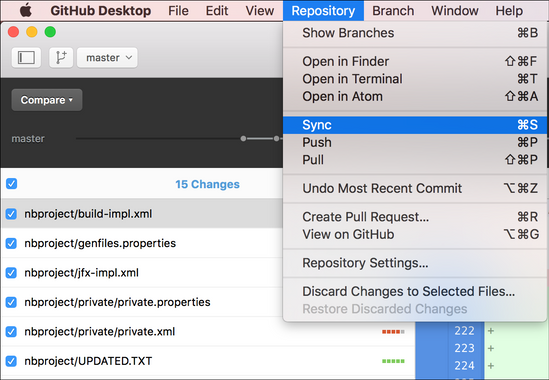The image size is (549, 380).
Task: Uncheck nbproject/build-impl.xml checkbox
Action: point(11,214)
